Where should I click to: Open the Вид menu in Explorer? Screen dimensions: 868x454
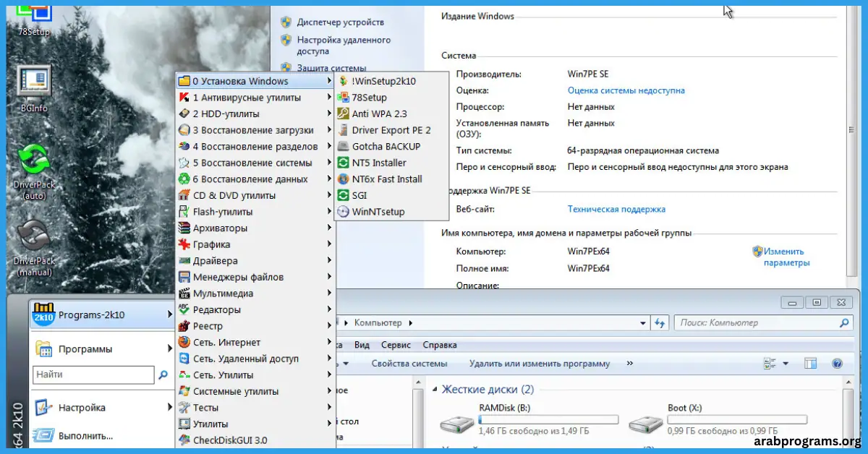point(362,346)
